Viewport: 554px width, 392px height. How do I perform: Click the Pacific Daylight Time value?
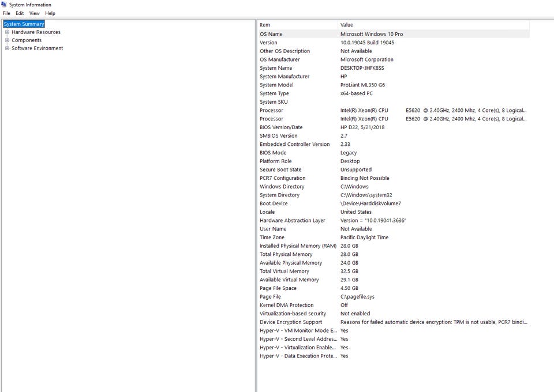[364, 238]
